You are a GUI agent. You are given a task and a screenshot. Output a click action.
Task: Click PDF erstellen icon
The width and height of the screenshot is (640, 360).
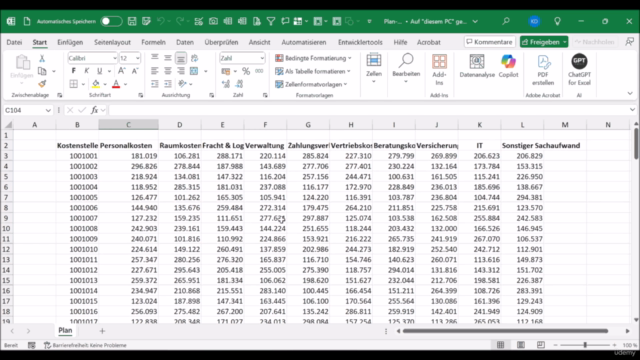coord(543,70)
